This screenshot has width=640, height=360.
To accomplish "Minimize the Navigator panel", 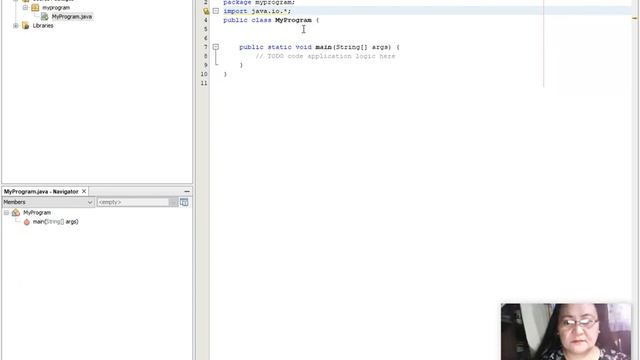I will (187, 191).
